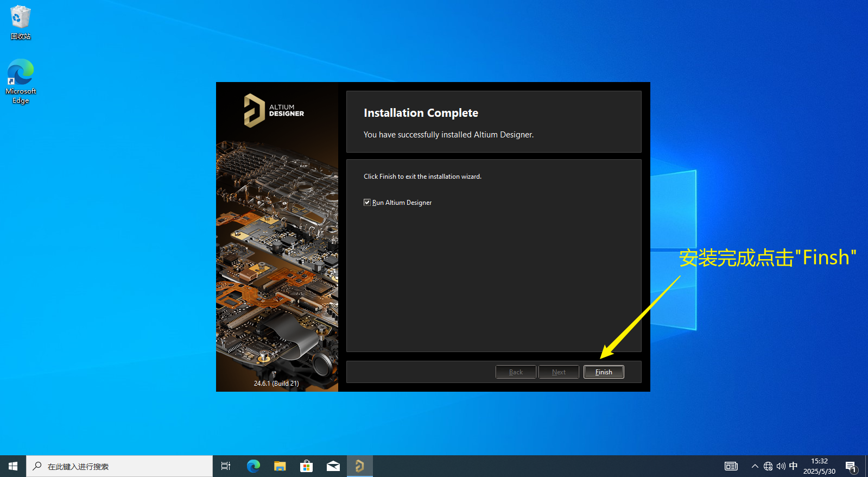The width and height of the screenshot is (868, 477).
Task: Show hidden system tray icons
Action: (755, 466)
